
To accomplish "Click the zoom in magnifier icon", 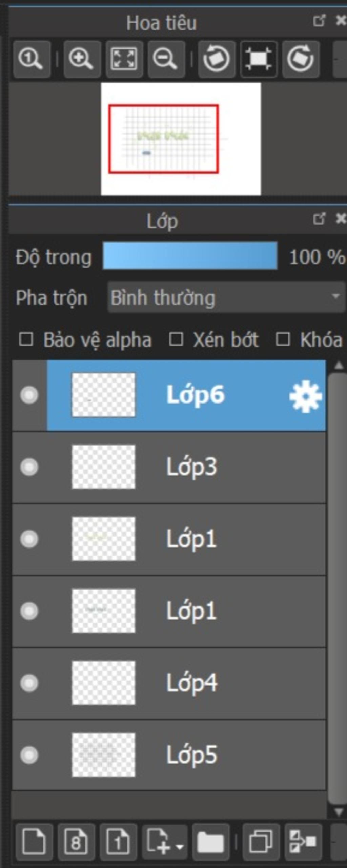I will [x=81, y=59].
